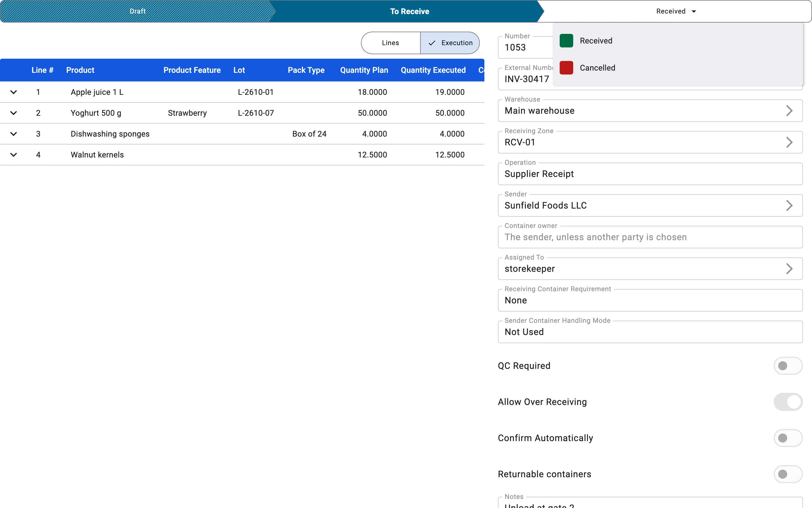Click the To Receive stage
812x508 pixels.
point(409,11)
